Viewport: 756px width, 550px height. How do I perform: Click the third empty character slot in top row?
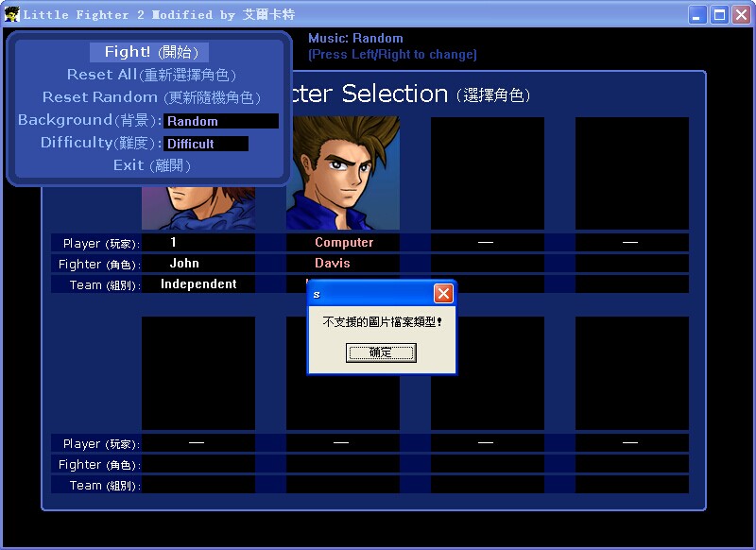[x=488, y=173]
